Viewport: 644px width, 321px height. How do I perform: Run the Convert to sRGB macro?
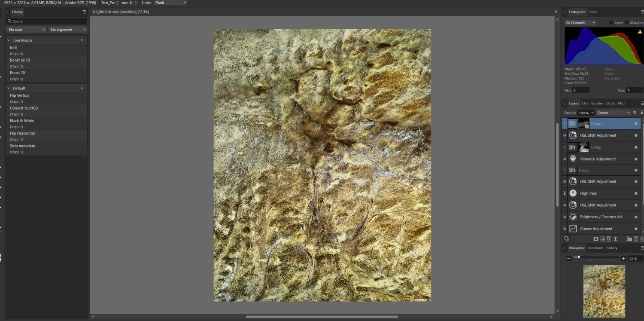pos(47,111)
